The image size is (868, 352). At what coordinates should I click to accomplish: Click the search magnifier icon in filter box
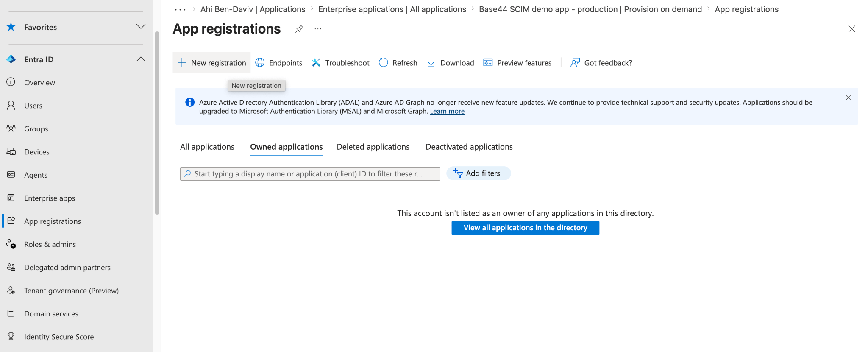[x=187, y=174]
